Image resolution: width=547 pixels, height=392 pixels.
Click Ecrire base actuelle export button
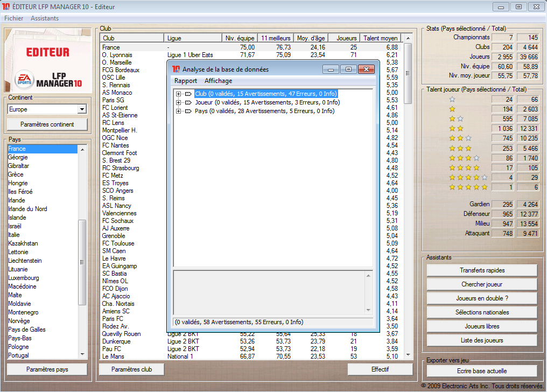tap(482, 371)
